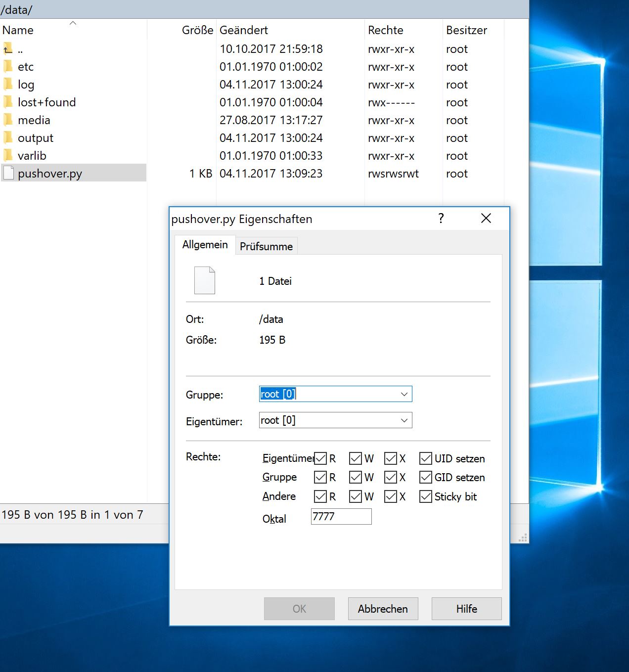The width and height of the screenshot is (629, 672).
Task: Click the parent directory up icon
Action: pos(8,48)
